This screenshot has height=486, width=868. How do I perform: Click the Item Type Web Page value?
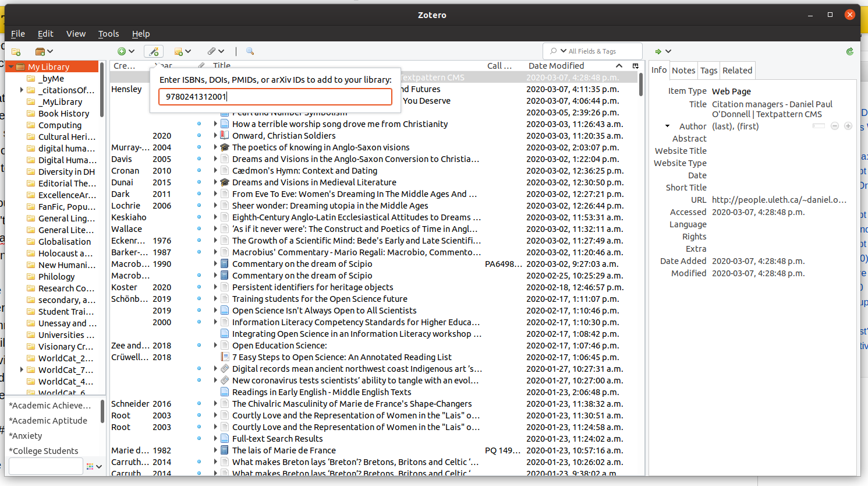click(x=731, y=91)
